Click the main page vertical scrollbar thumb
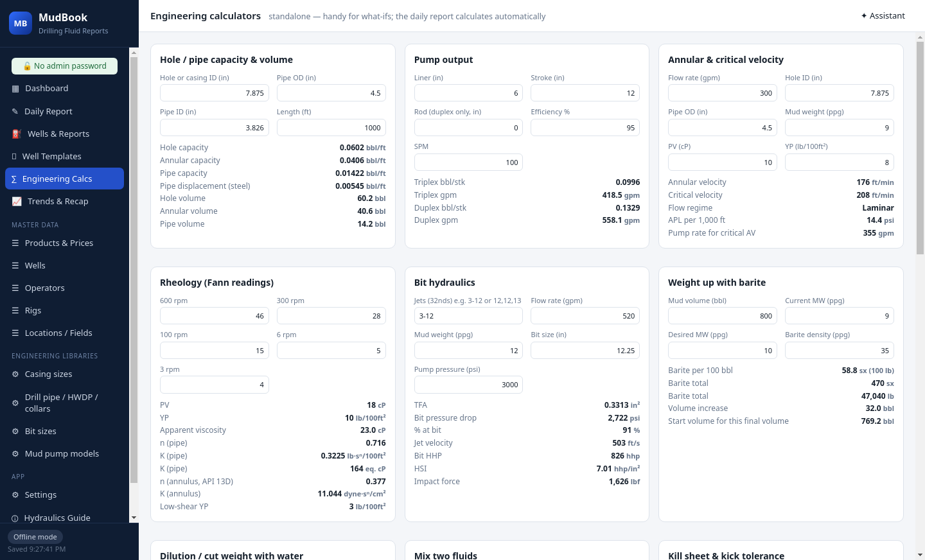The width and height of the screenshot is (925, 560). coord(920,148)
